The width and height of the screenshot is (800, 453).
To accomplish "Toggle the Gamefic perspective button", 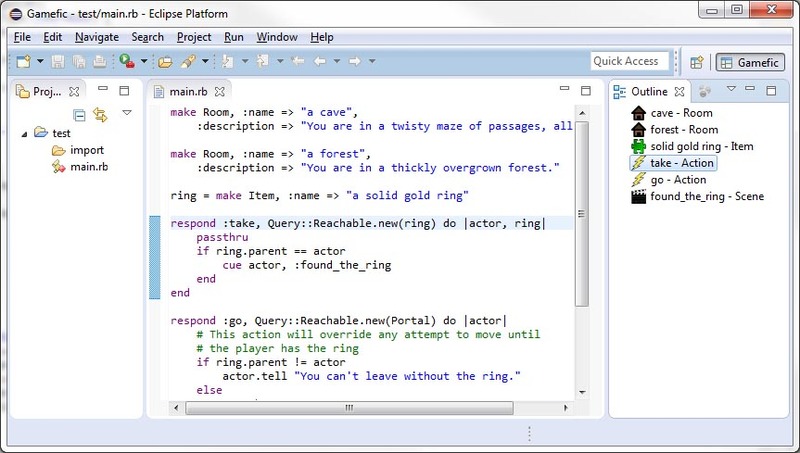I will tap(750, 61).
